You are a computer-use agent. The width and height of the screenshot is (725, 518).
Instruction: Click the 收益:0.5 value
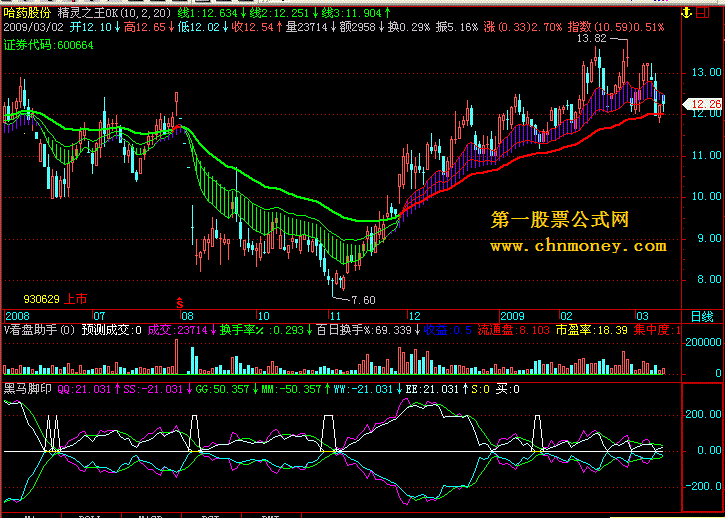pos(448,330)
